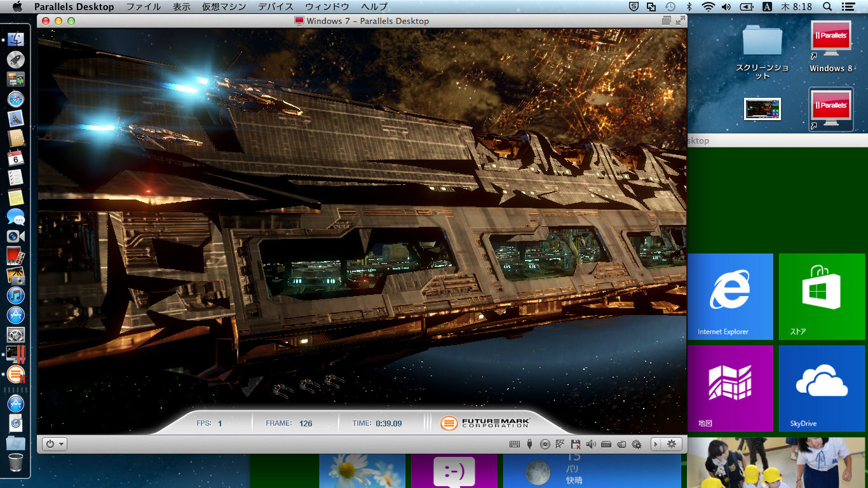This screenshot has width=868, height=488.
Task: Click Bluetooth icon in menu bar
Action: click(689, 6)
